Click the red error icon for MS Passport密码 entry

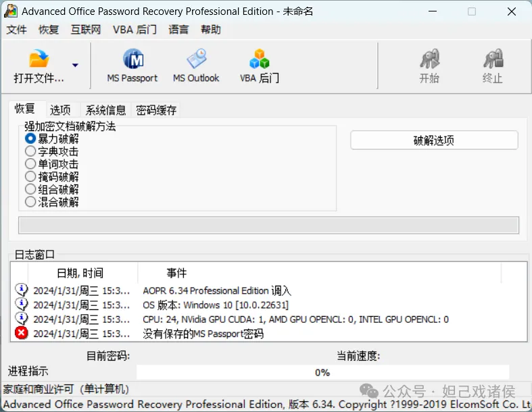click(x=22, y=334)
